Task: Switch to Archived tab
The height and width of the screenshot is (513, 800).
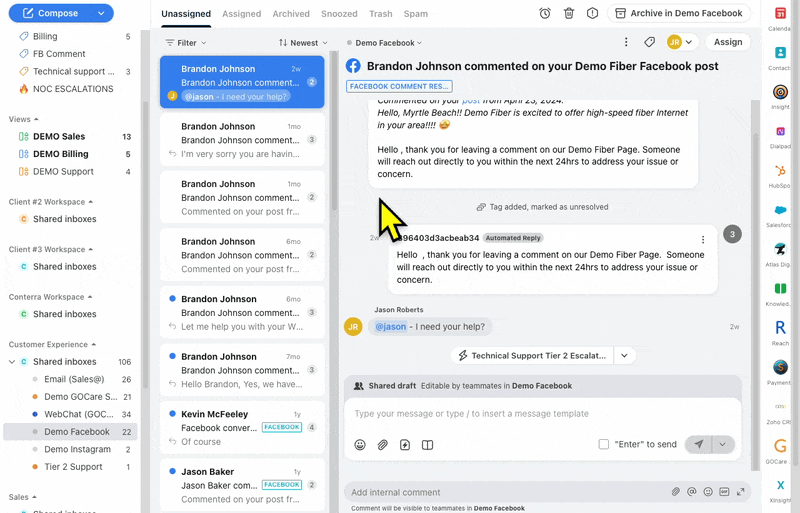Action: [x=291, y=14]
